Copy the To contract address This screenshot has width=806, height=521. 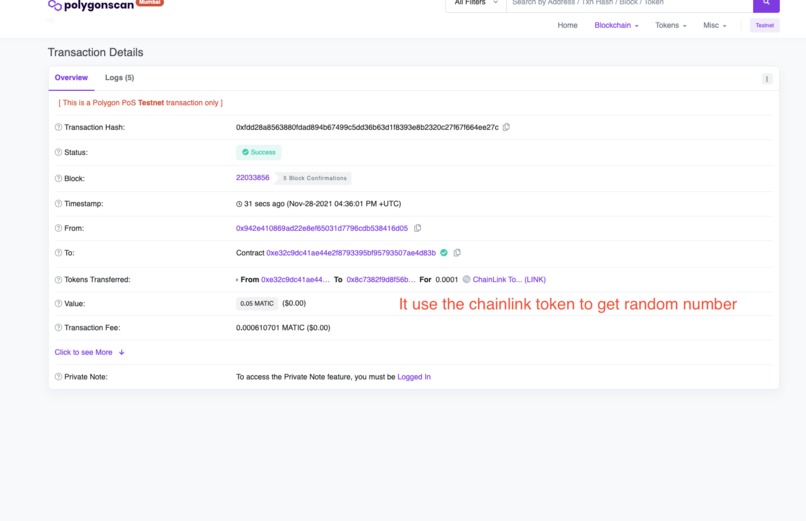[x=457, y=253]
